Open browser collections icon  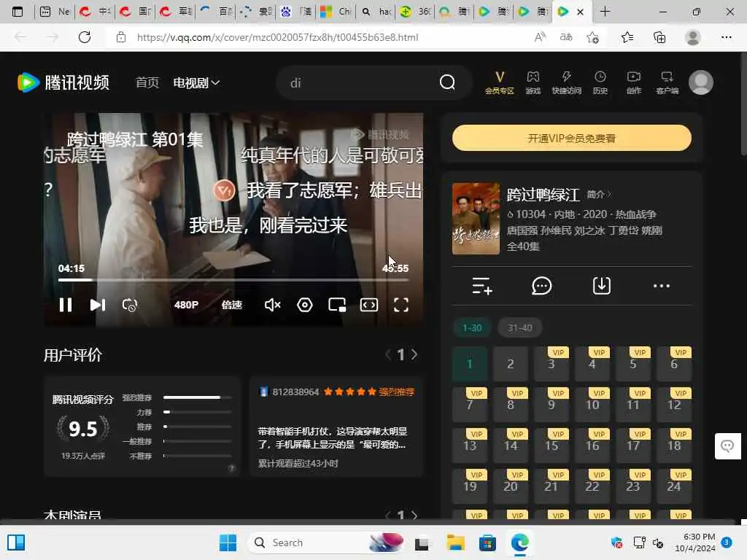click(659, 37)
